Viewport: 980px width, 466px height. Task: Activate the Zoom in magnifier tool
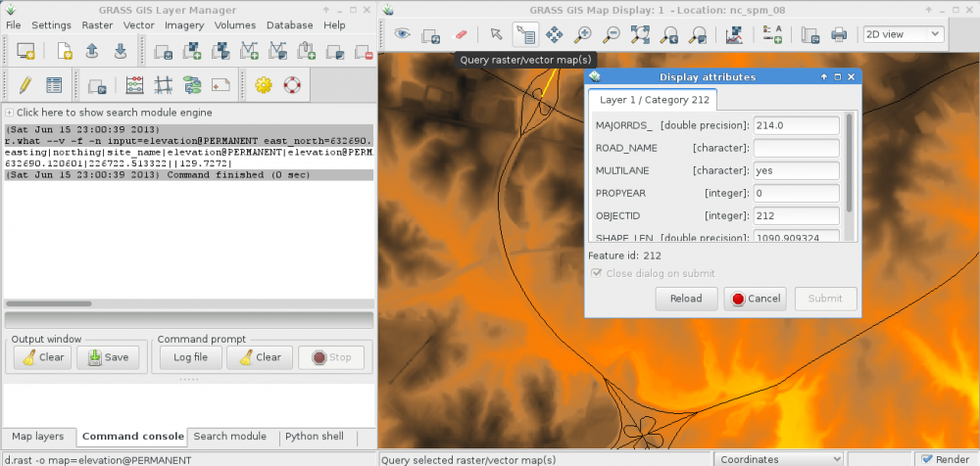pos(583,34)
